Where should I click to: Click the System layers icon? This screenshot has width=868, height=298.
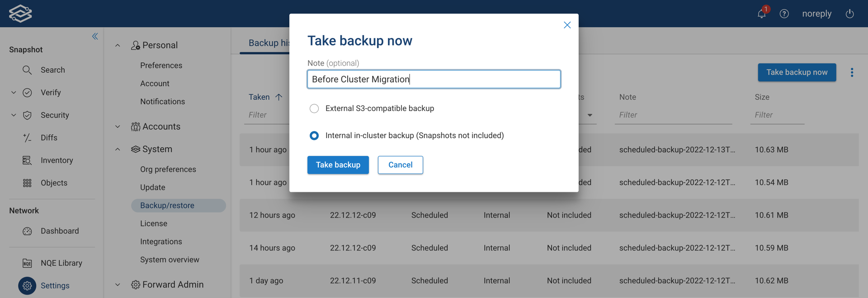(135, 149)
